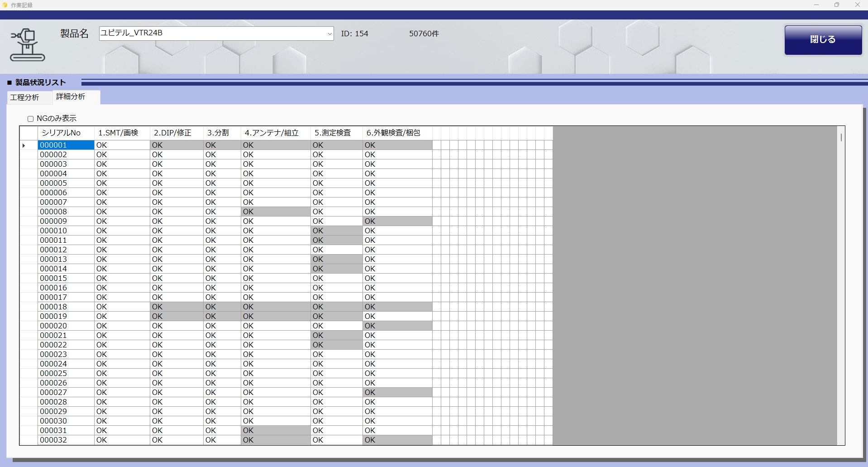Click the maximize window button

(x=837, y=5)
